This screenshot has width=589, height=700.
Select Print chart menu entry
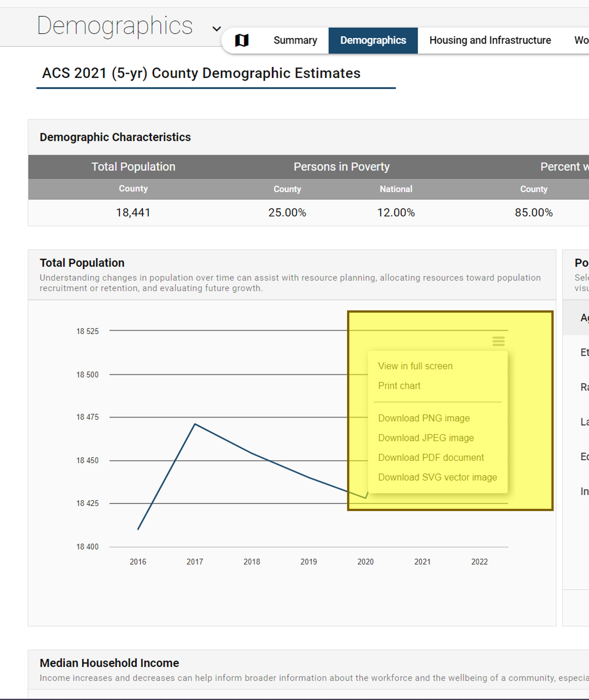399,386
